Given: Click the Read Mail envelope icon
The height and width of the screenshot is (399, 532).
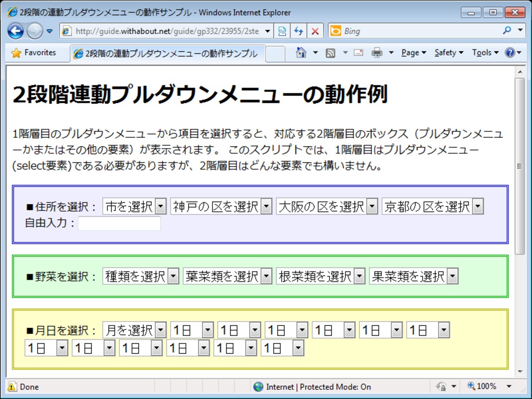Looking at the screenshot, I should coord(359,53).
